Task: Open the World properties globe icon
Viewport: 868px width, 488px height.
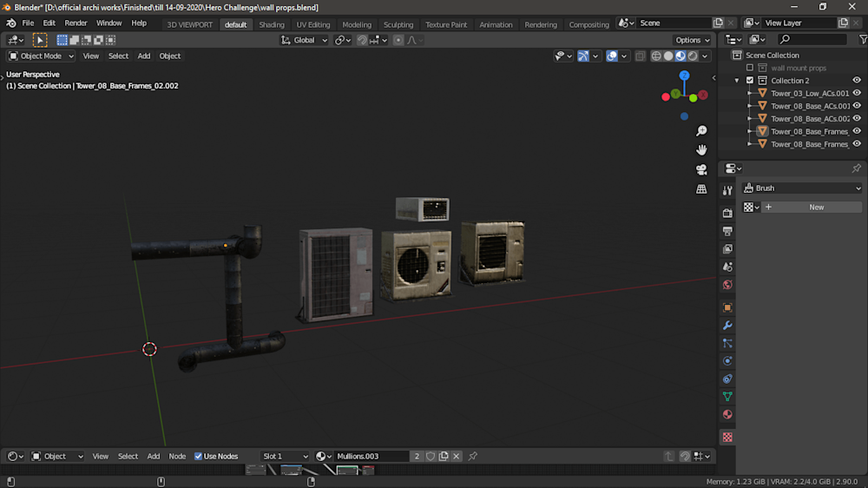Action: pyautogui.click(x=727, y=285)
